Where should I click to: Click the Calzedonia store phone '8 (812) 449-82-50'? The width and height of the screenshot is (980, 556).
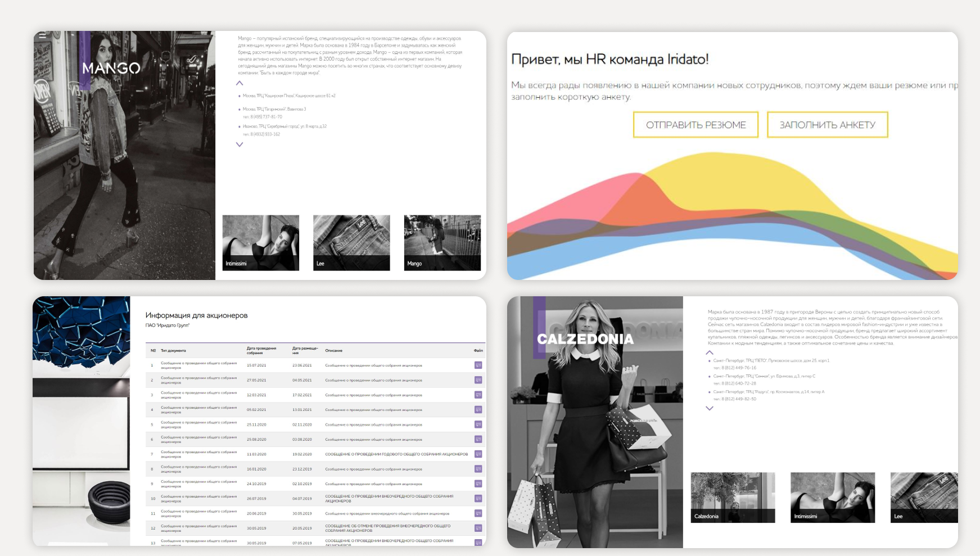click(739, 399)
